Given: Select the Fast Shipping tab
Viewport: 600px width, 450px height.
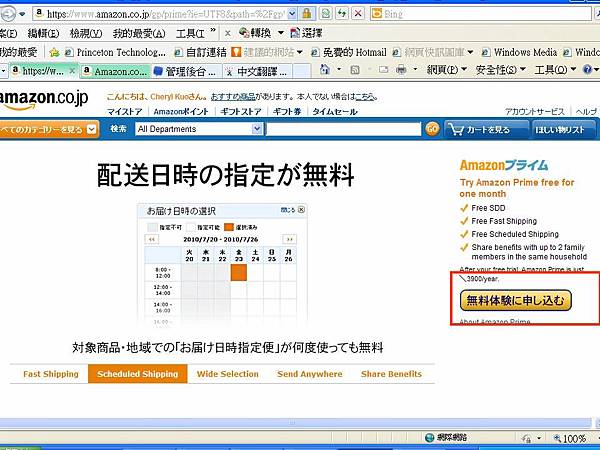Looking at the screenshot, I should click(51, 374).
